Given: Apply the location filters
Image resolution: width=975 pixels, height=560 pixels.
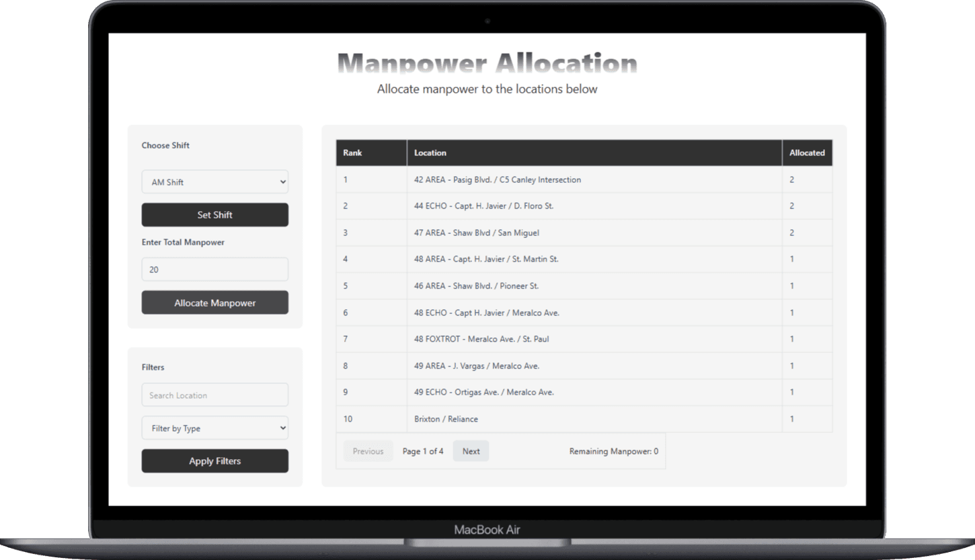Looking at the screenshot, I should [x=214, y=461].
